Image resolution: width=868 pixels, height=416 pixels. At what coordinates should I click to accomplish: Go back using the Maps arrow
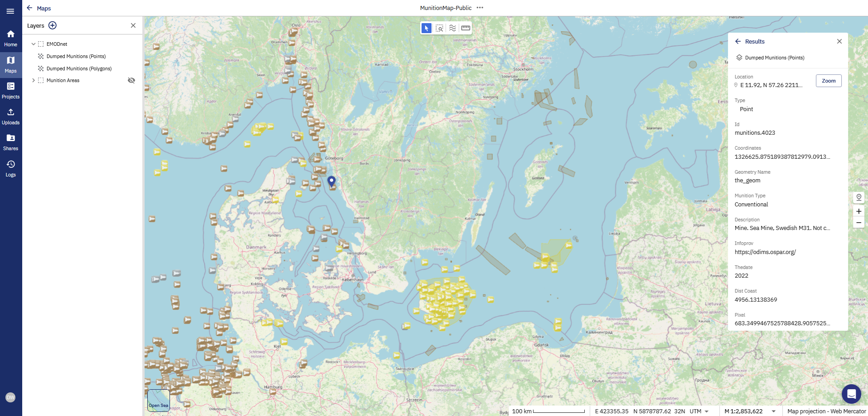(x=29, y=8)
